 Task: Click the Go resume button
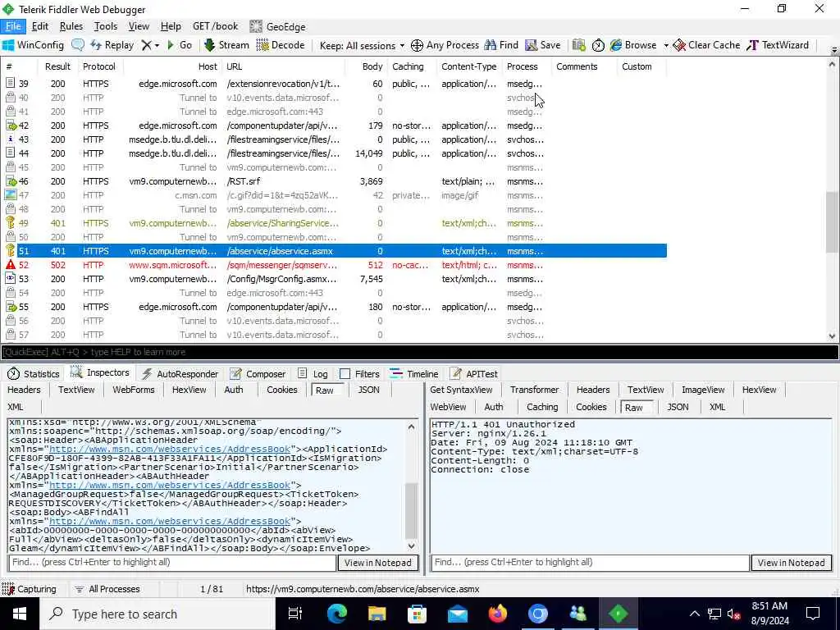click(180, 45)
